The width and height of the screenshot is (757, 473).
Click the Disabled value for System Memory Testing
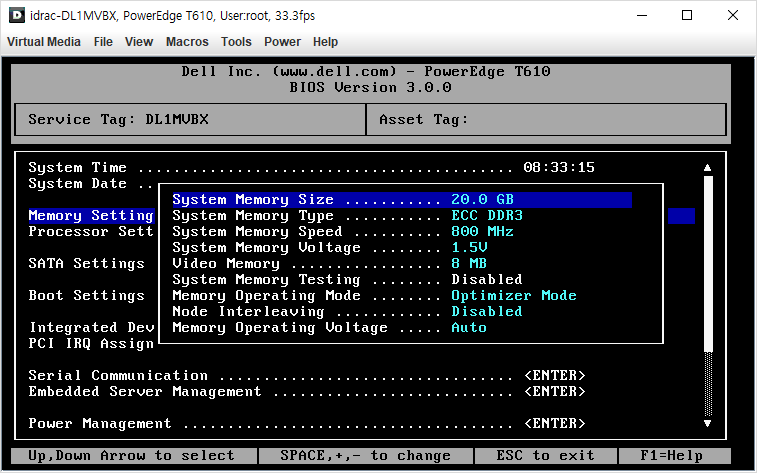pyautogui.click(x=487, y=279)
